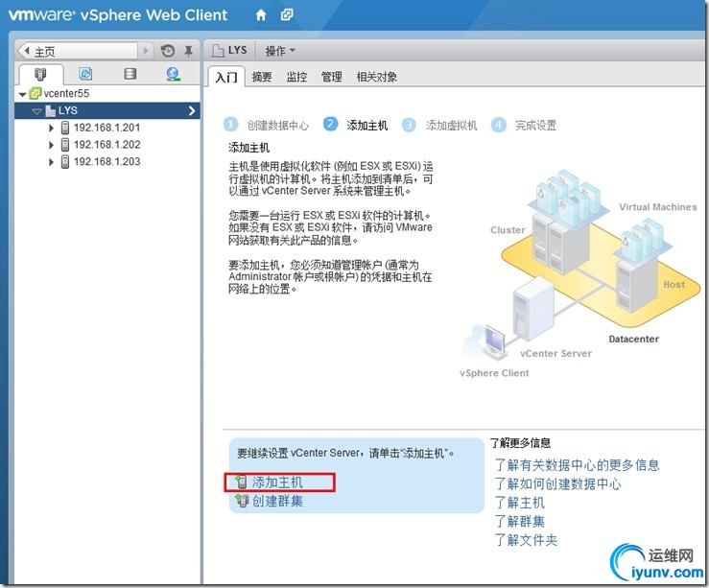Select step 2 添加主机

(x=355, y=125)
